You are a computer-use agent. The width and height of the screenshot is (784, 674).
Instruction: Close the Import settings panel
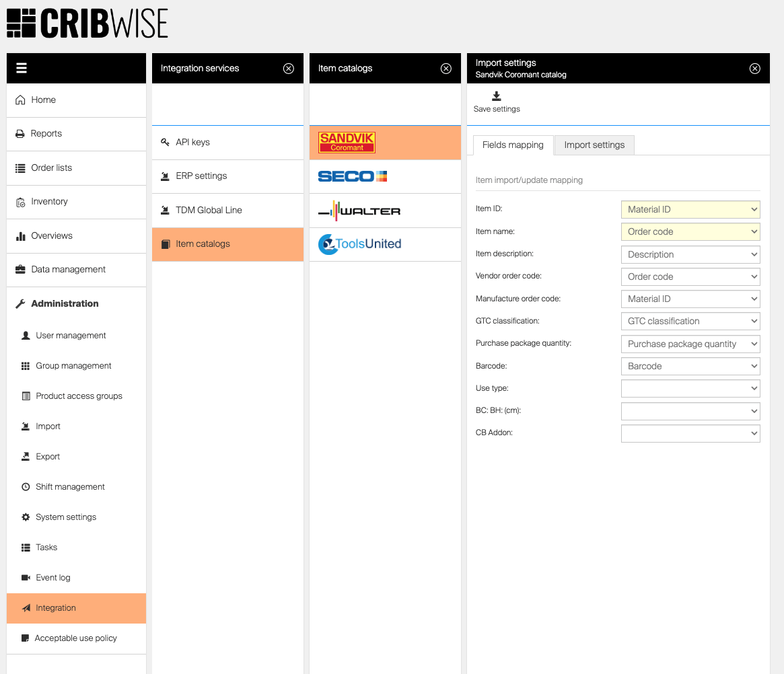point(754,69)
